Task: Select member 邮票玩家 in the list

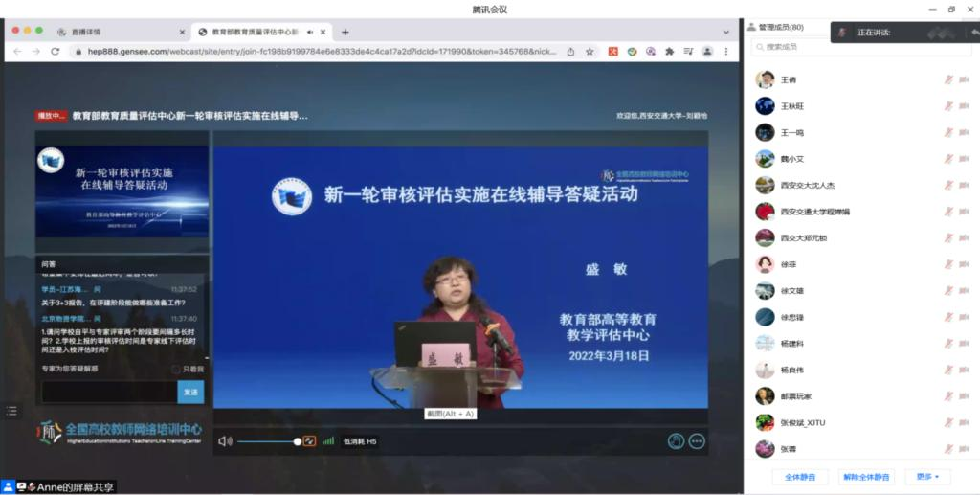Action: [x=795, y=396]
